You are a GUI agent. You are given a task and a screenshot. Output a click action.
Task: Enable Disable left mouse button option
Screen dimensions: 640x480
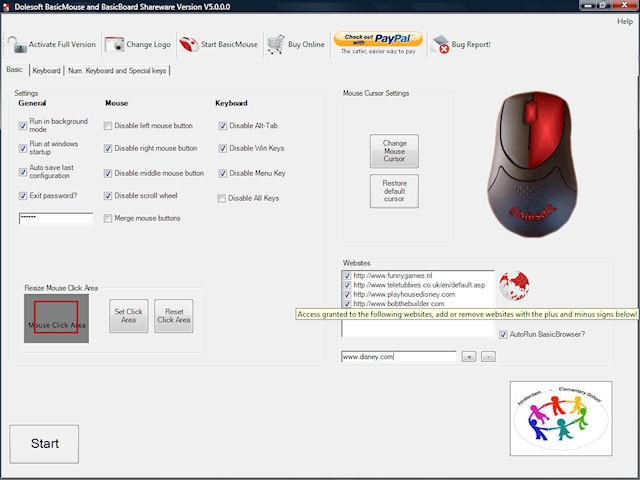(x=108, y=126)
